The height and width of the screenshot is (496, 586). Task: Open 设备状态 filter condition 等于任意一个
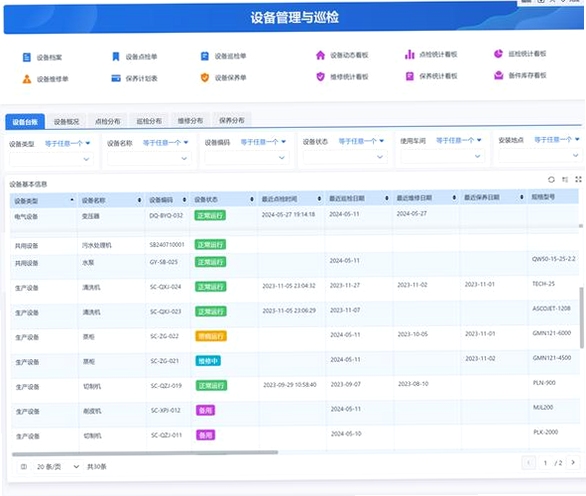tap(361, 141)
